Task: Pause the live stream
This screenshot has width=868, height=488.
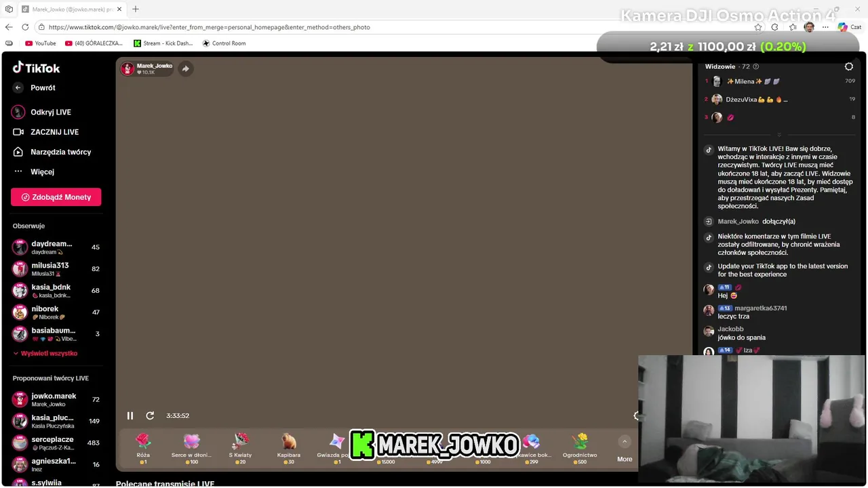Action: 130,415
